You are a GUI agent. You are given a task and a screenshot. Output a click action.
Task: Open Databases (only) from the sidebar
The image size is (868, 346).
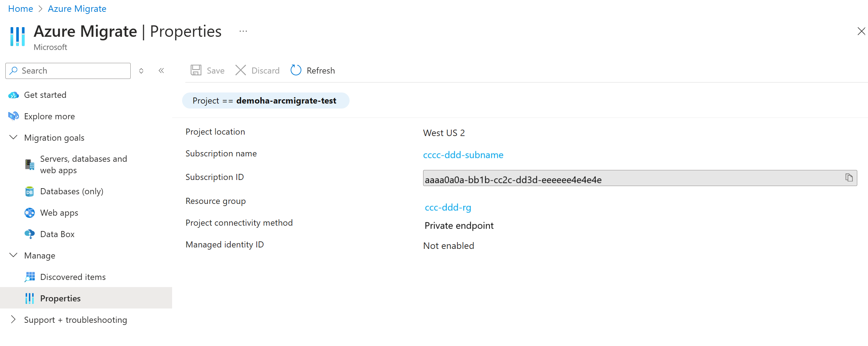(71, 191)
